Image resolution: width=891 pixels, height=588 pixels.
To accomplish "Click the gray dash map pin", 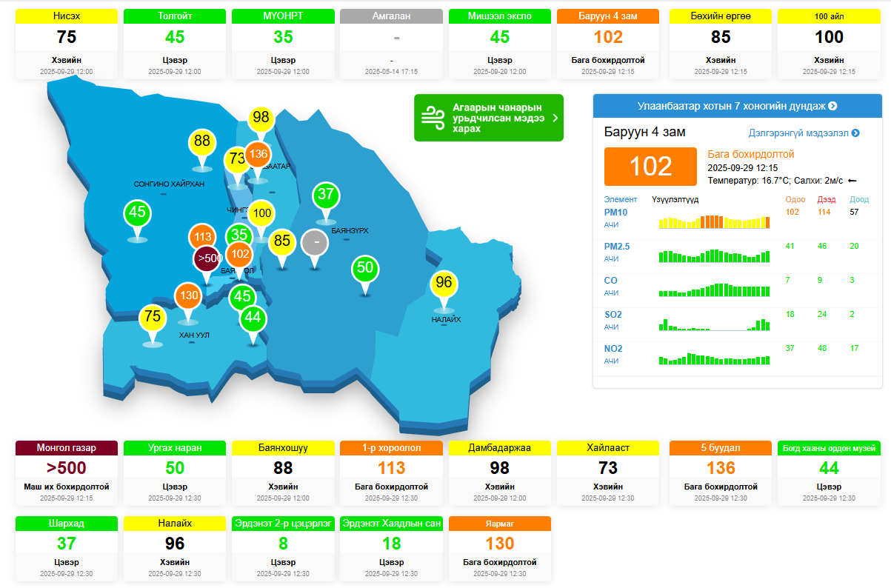I will tap(316, 243).
